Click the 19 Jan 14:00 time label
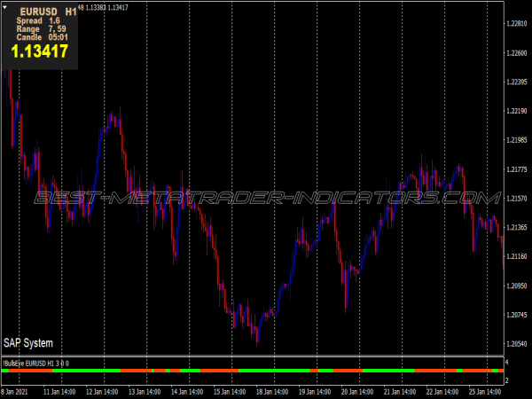 [x=315, y=392]
